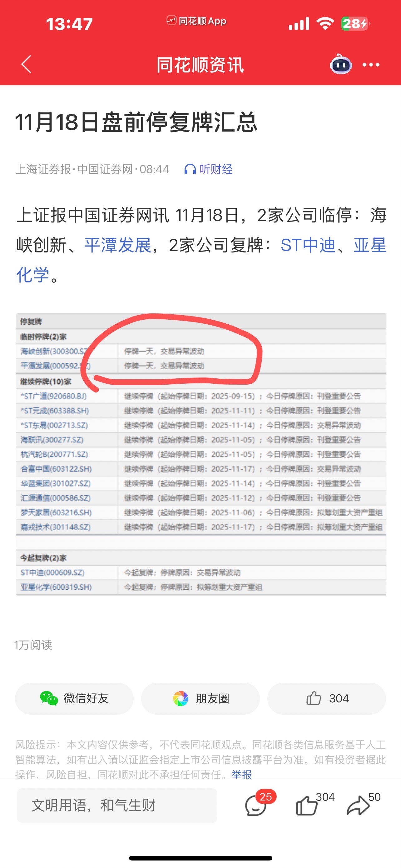Open the 平潭发展 stock link
Image resolution: width=401 pixels, height=868 pixels.
coord(117,245)
